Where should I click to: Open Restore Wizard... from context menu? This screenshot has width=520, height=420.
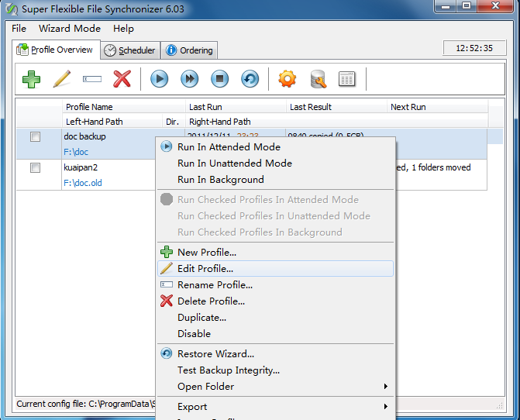click(275, 353)
